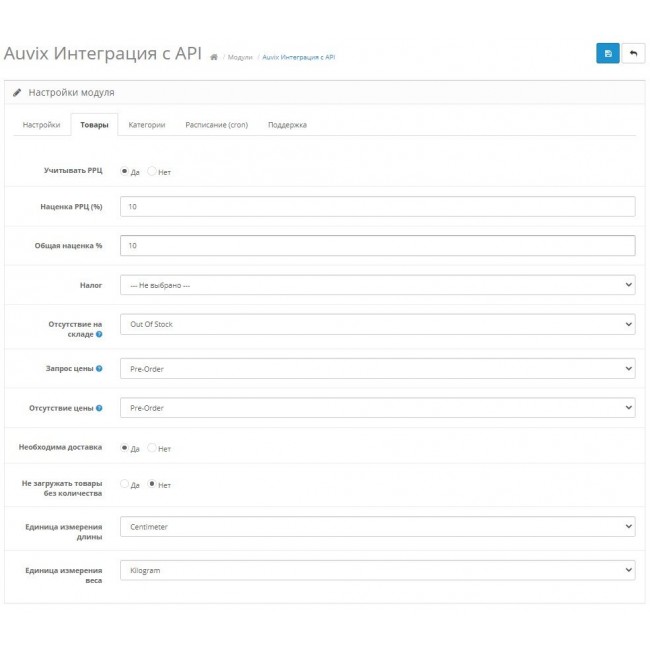The height and width of the screenshot is (650, 650).
Task: Click help icon beside Отсутствие цены
Action: click(x=99, y=408)
